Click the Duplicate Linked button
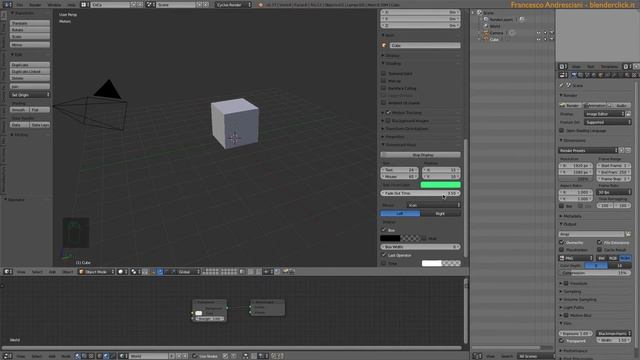Viewport: 640px width, 360px height. point(30,71)
